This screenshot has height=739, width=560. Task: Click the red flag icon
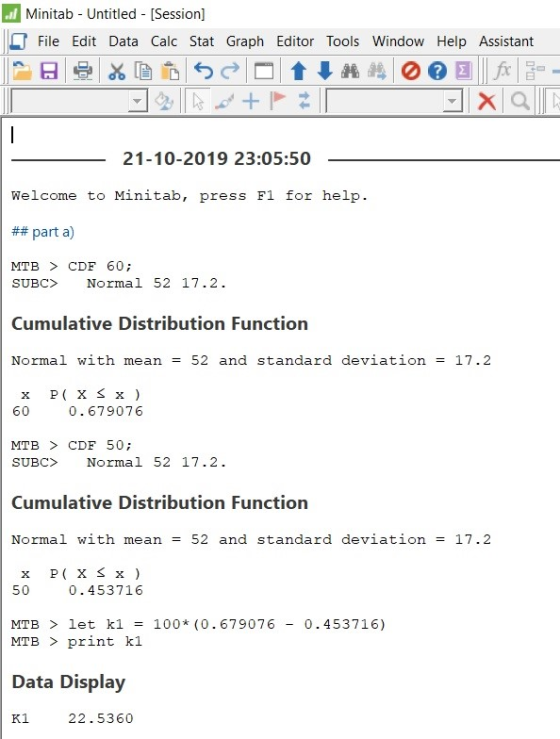tap(278, 100)
